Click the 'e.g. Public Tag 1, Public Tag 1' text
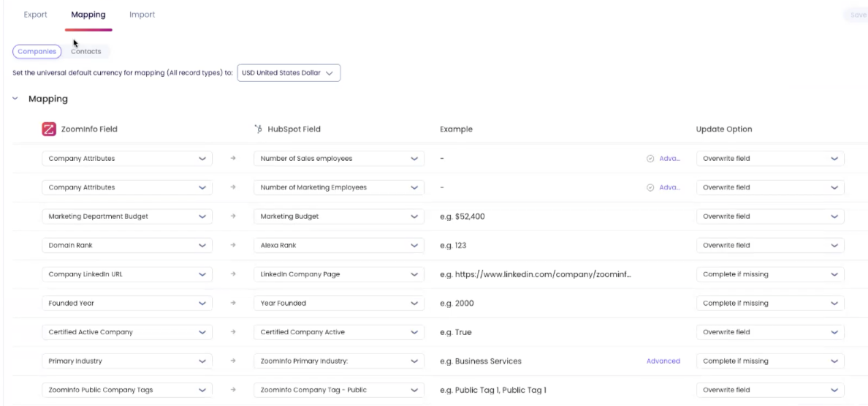Viewport: 868px width, 406px height. [493, 390]
